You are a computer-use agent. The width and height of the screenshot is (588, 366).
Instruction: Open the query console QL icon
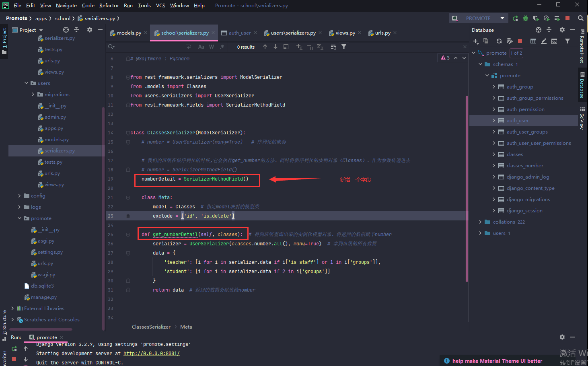(554, 41)
